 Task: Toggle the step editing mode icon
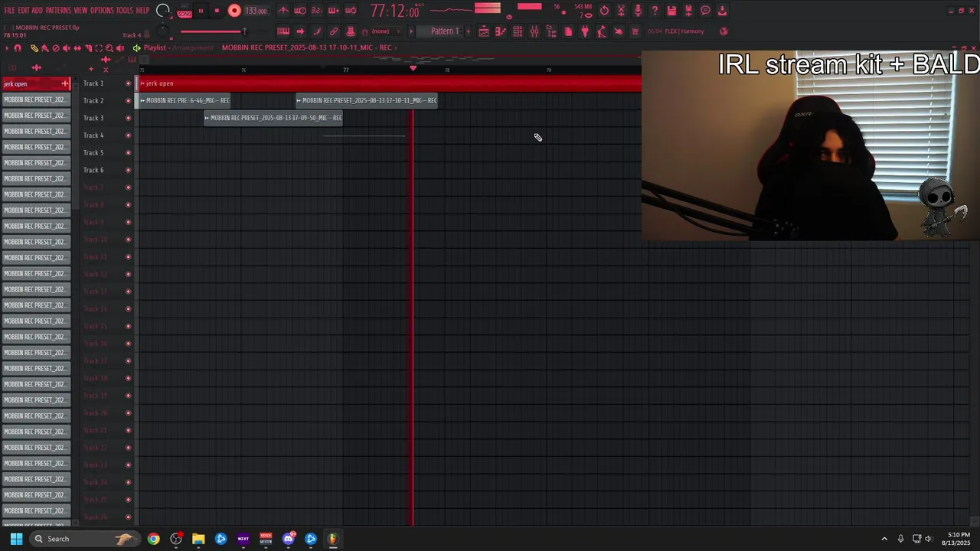click(x=334, y=11)
